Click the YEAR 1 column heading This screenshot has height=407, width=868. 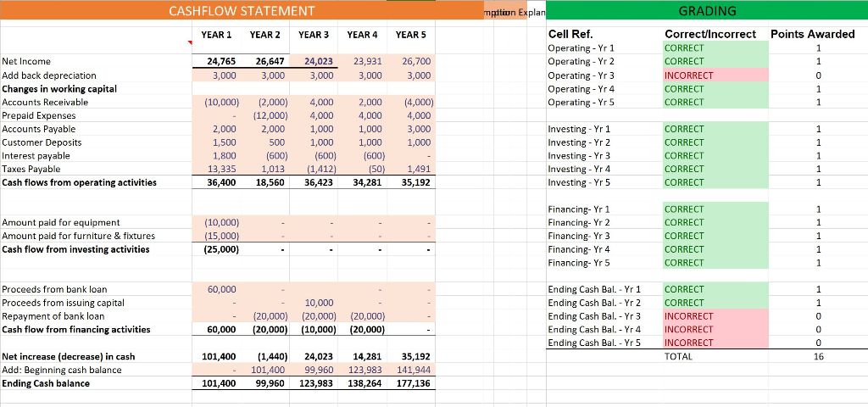(x=216, y=34)
